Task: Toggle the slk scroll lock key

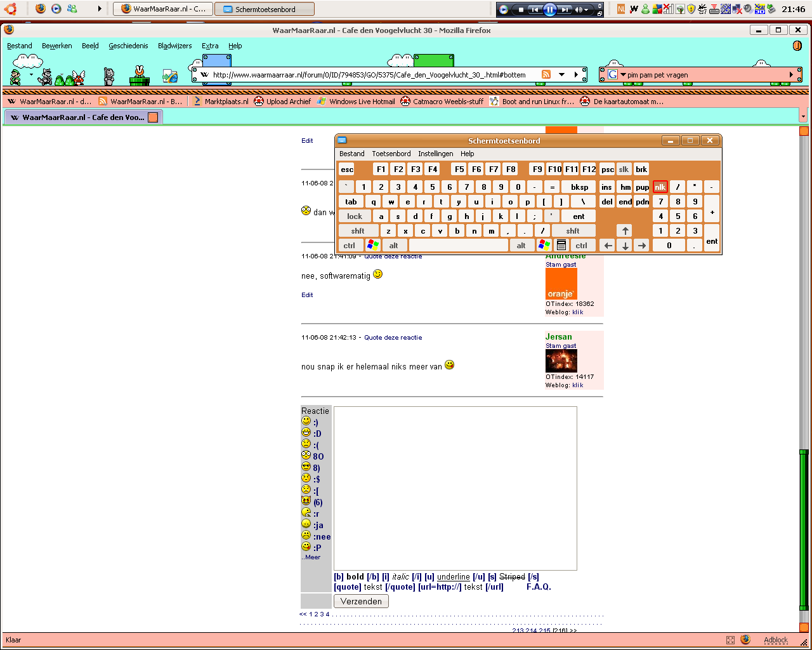Action: [624, 169]
